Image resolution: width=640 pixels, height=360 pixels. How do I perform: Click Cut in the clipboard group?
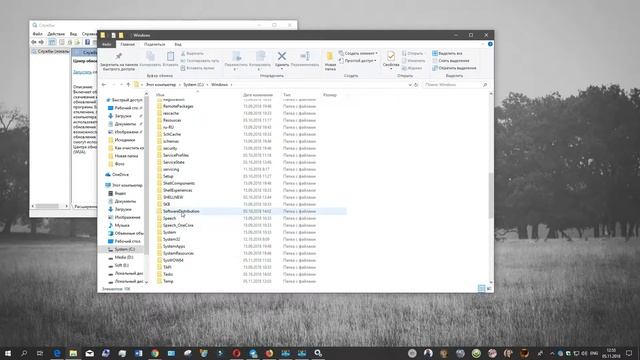click(x=192, y=53)
